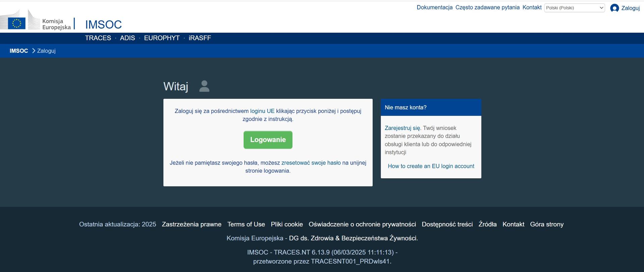
Task: Open Terms of Use footer link
Action: pyautogui.click(x=246, y=224)
